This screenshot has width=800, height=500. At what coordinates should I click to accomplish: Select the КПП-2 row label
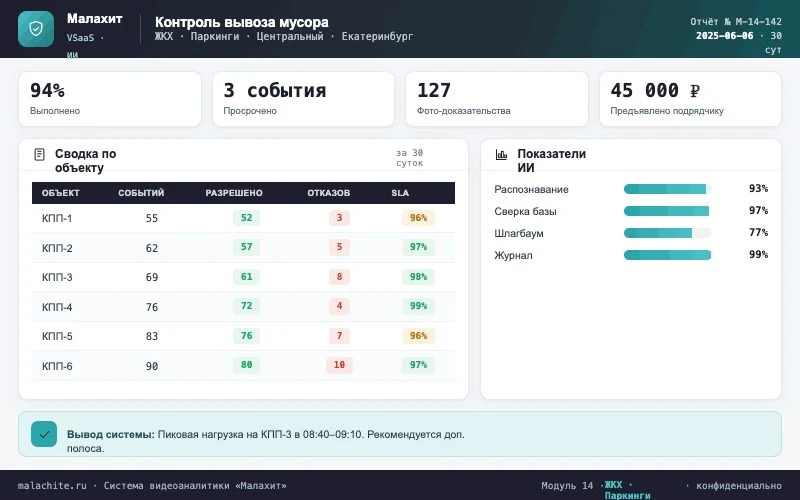[x=57, y=248]
